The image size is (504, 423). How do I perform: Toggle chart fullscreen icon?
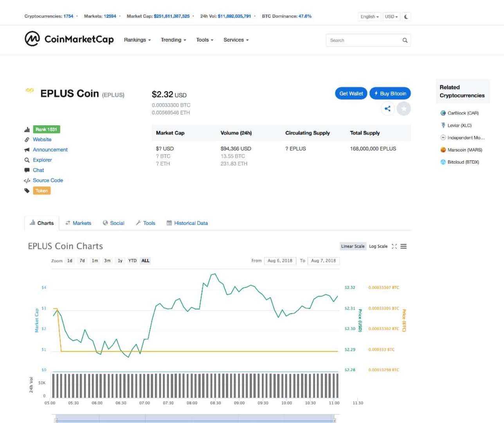(394, 246)
